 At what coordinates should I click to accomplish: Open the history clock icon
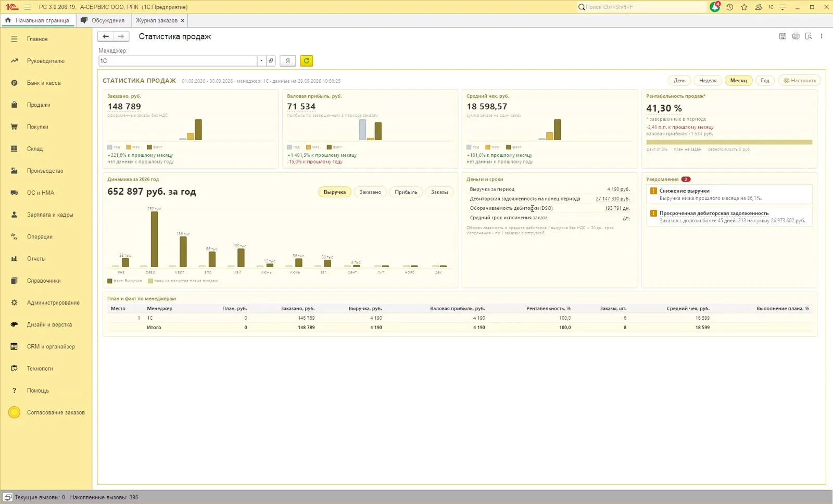coord(730,7)
